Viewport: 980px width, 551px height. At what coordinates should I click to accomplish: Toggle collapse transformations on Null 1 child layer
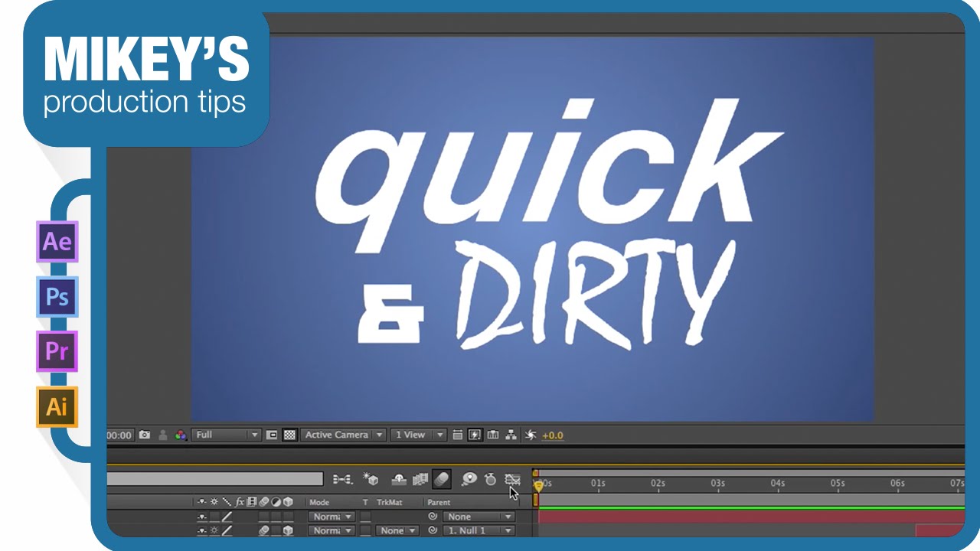pos(214,530)
